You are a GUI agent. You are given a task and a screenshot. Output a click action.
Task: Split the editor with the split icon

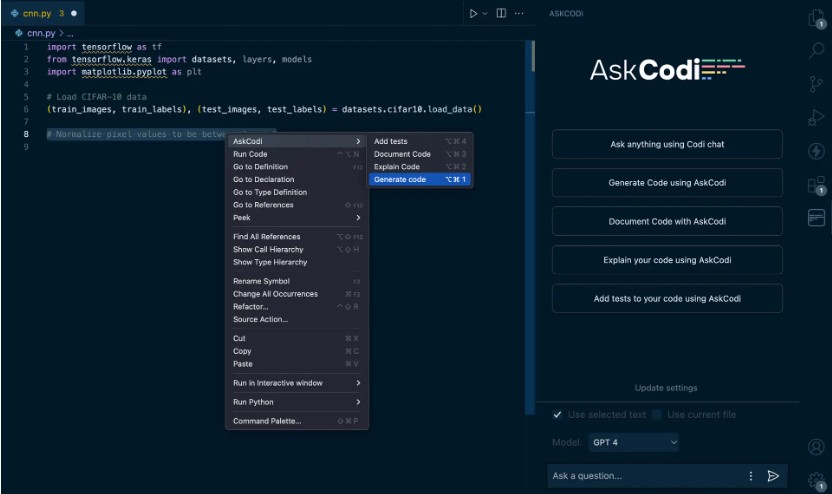[501, 13]
